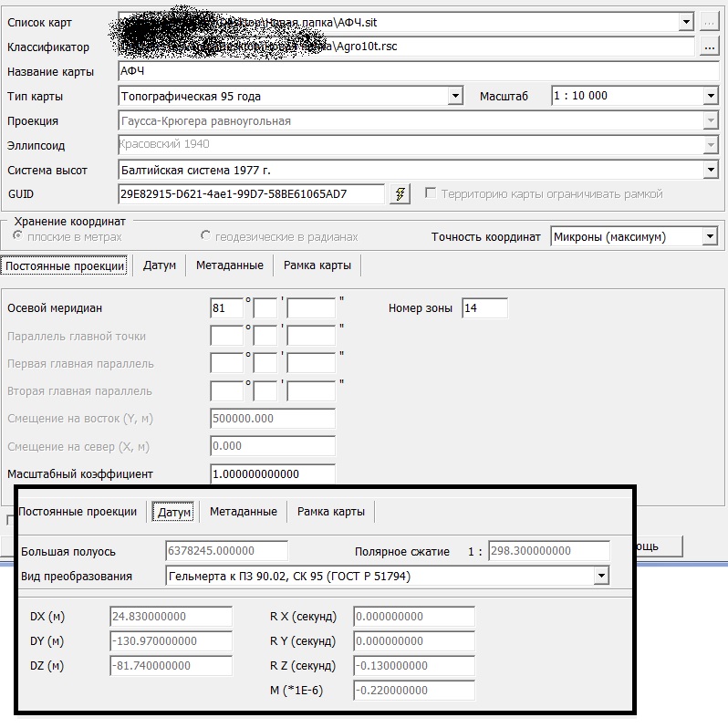This screenshot has width=728, height=728.
Task: Click the Параллель главной точки degrees field
Action: coord(226,336)
